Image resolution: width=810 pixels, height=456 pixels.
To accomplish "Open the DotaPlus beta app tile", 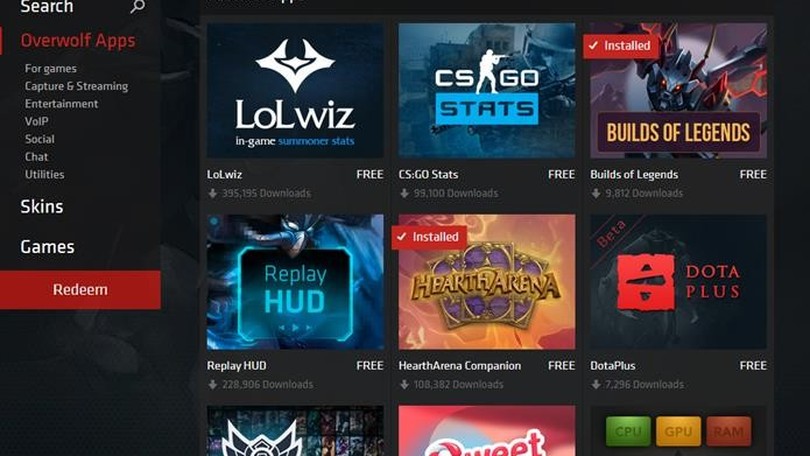I will tap(678, 282).
